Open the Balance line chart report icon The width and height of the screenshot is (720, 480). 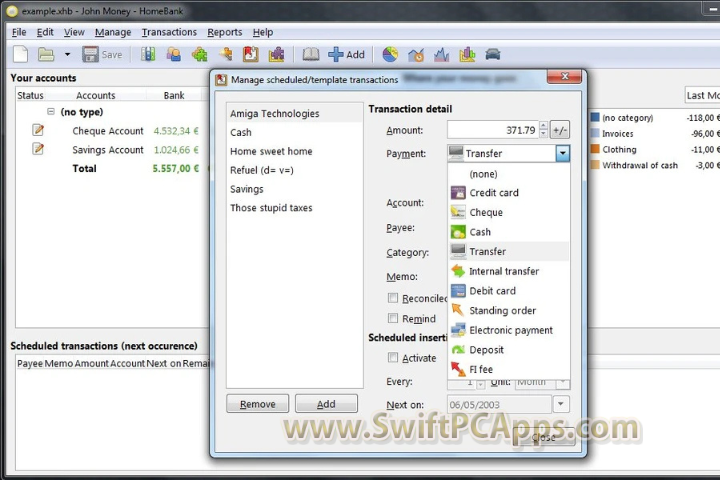(442, 54)
